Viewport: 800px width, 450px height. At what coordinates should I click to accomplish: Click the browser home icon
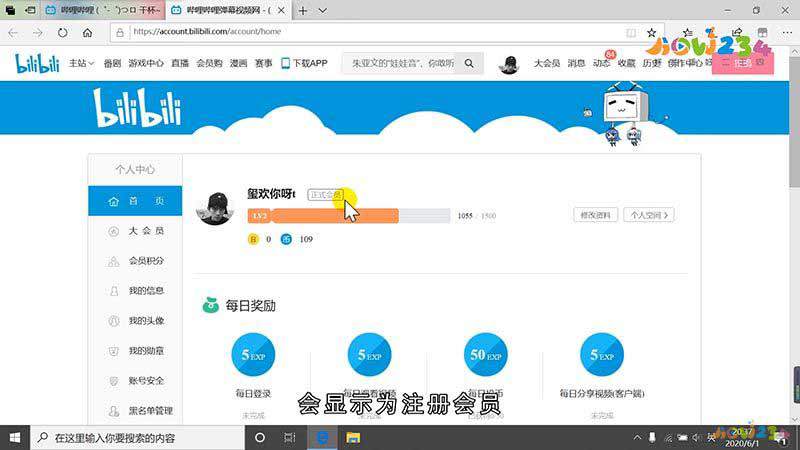click(x=87, y=33)
